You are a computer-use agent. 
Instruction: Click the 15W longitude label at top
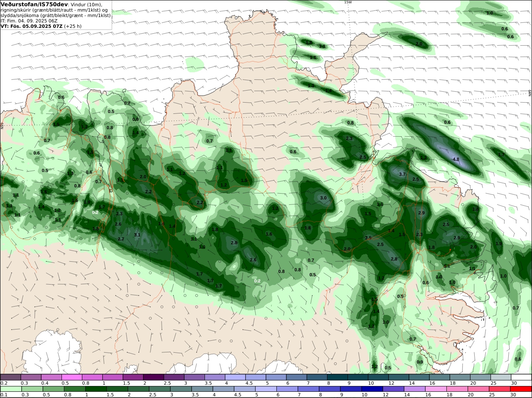(x=347, y=2)
